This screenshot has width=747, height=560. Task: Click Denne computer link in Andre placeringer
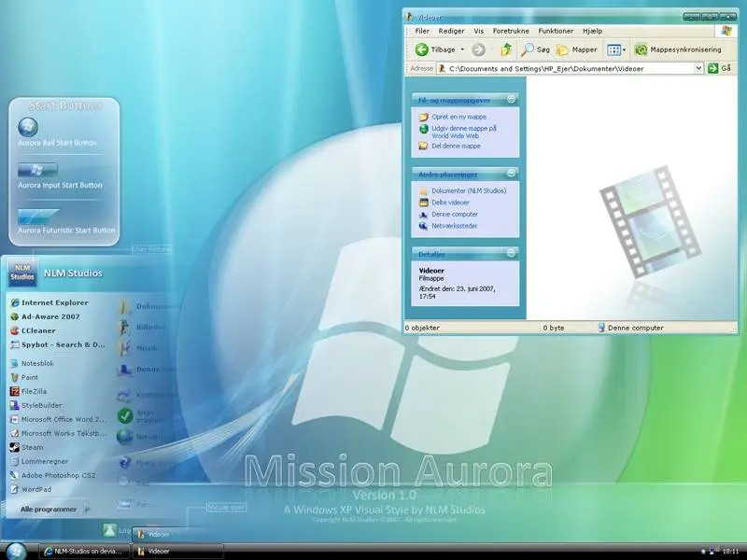(455, 215)
